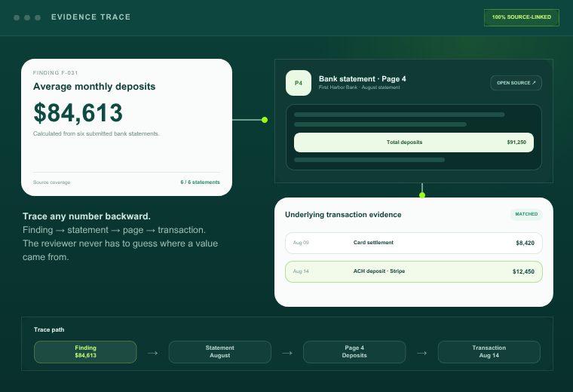This screenshot has width=573, height=392.
Task: Click the Trace path label
Action: (x=49, y=329)
